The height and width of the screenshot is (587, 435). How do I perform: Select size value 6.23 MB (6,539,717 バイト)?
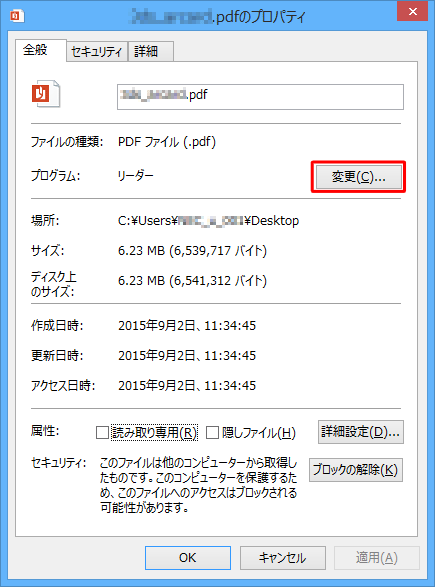(192, 250)
